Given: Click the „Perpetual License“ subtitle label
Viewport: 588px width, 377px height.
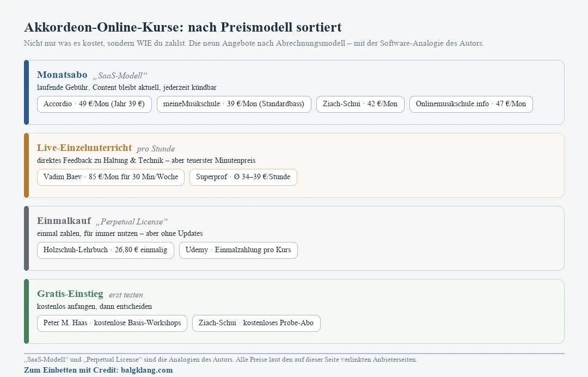Looking at the screenshot, I should 132,222.
